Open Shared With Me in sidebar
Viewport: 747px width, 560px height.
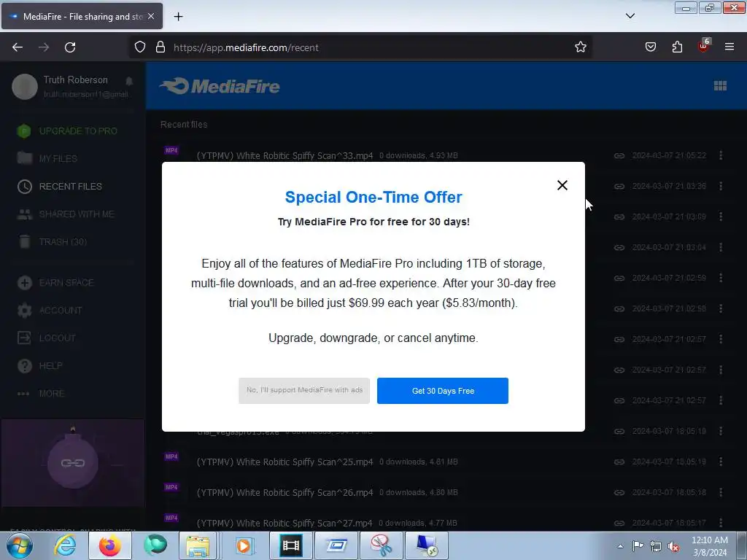pos(66,214)
